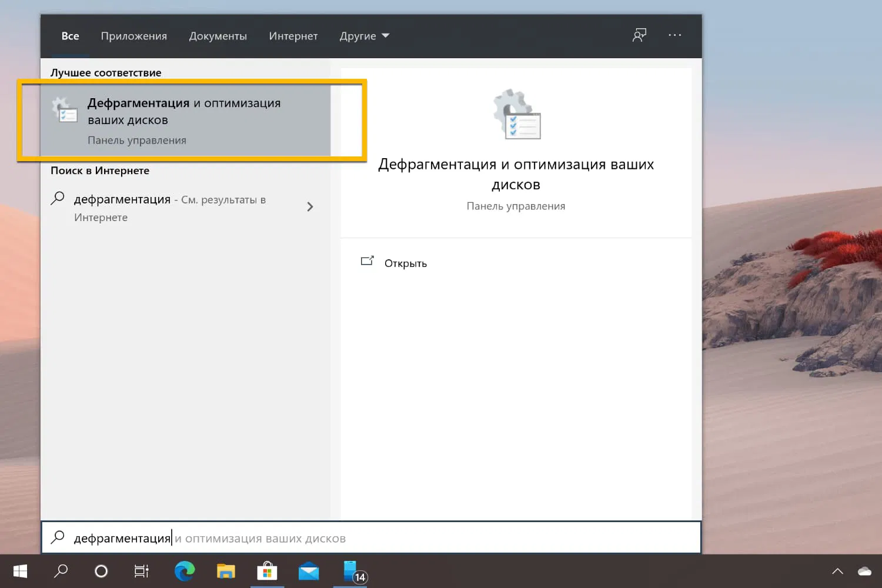Click the Дефрагментация и оптимизация title in preview pane
This screenshot has width=882, height=588.
pos(516,174)
